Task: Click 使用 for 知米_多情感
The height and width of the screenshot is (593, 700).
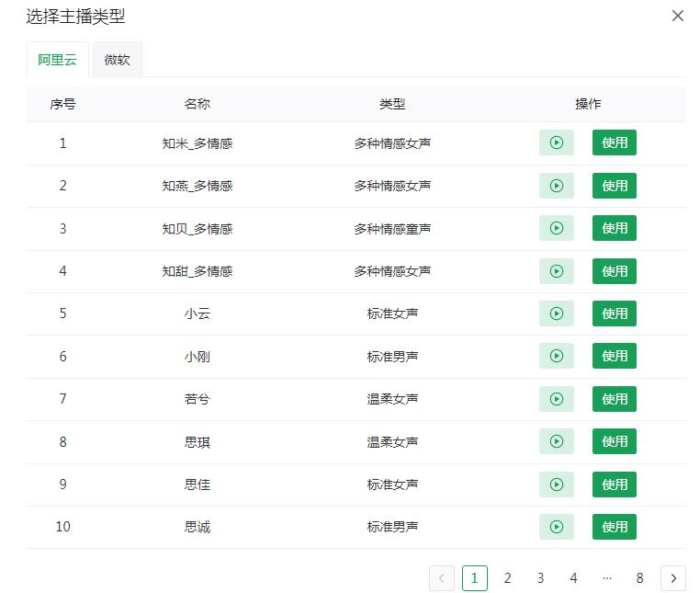Action: click(x=615, y=143)
